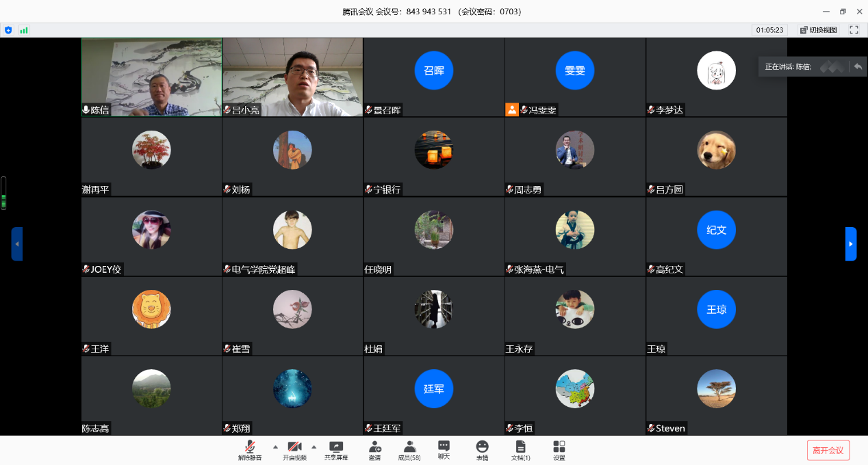Enter full screen mode icon

pyautogui.click(x=854, y=30)
